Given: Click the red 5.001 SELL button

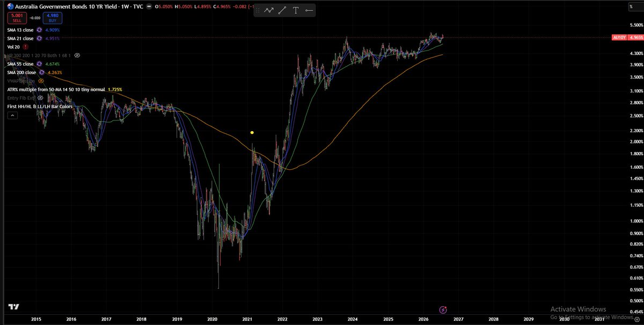Looking at the screenshot, I should [16, 19].
